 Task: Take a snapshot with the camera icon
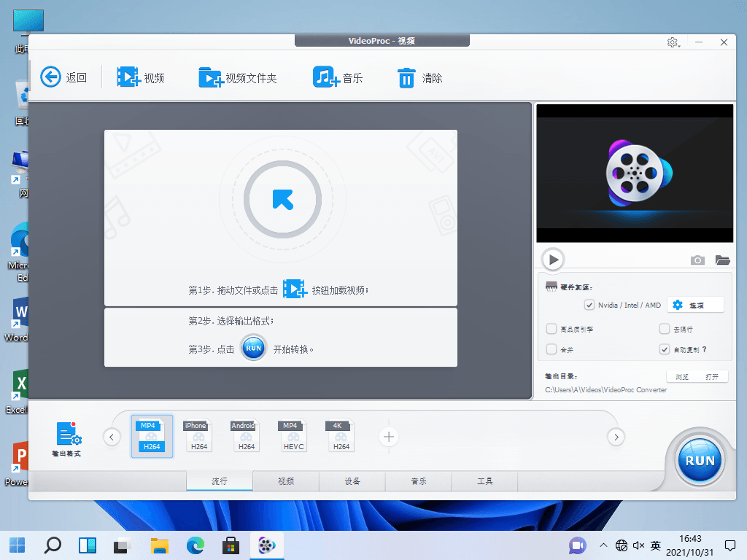[697, 260]
